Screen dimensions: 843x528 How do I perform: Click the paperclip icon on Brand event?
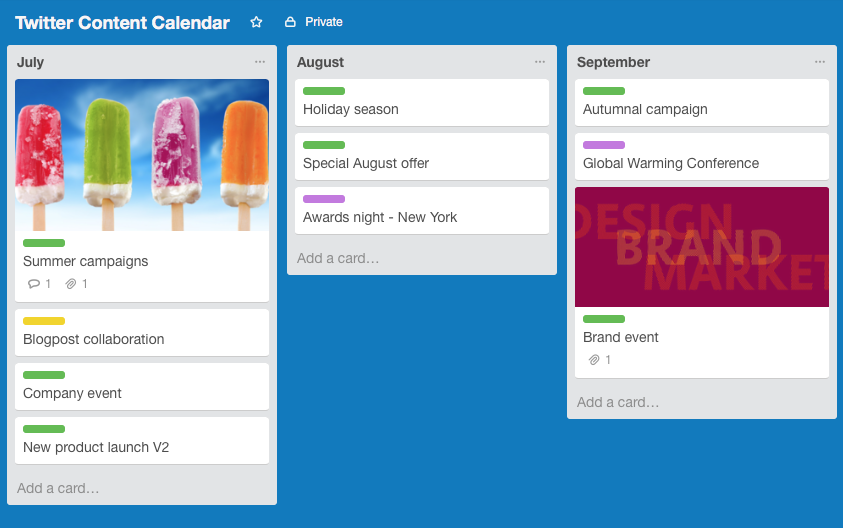pos(594,360)
